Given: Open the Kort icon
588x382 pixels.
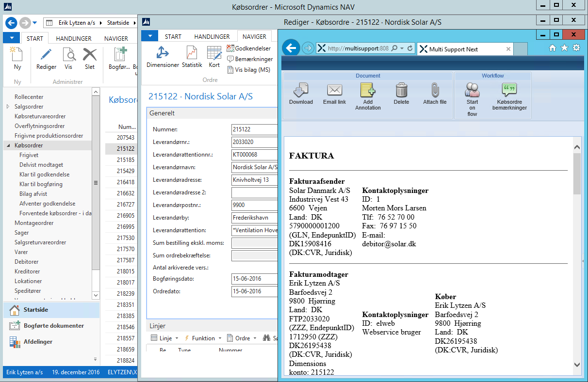Looking at the screenshot, I should [x=214, y=53].
